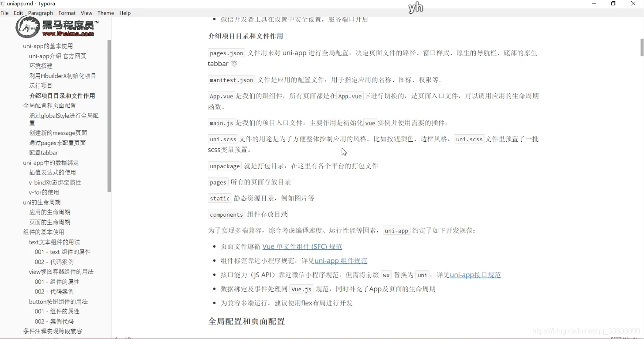The height and width of the screenshot is (339, 644).
Task: Jump to outline item 环境搭建
Action: 41,66
